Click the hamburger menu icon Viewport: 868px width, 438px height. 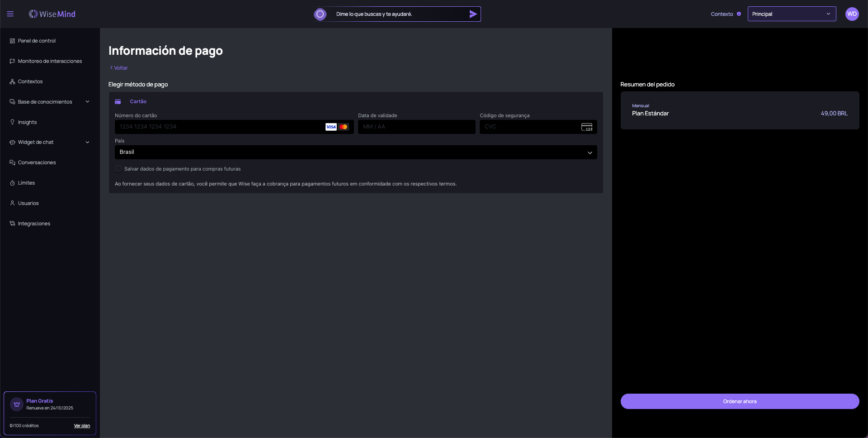[x=10, y=14]
